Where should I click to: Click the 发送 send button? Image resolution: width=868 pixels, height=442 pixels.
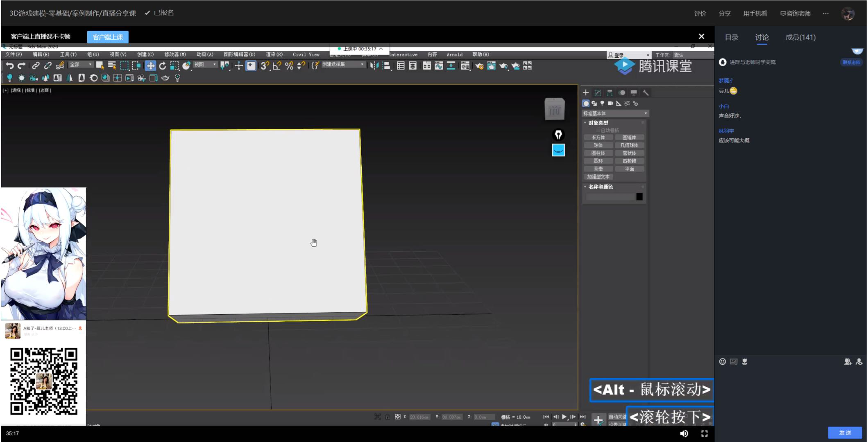pos(844,433)
